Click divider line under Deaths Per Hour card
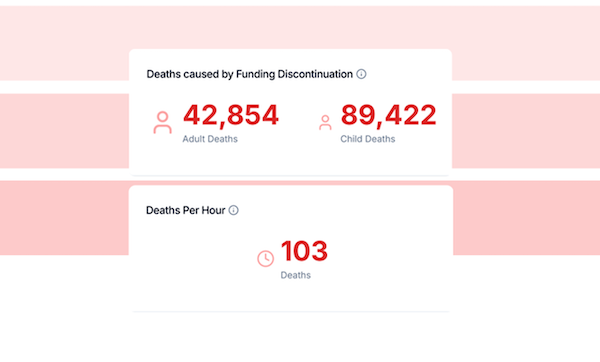Screen dimensions: 600x362 [x=291, y=311]
